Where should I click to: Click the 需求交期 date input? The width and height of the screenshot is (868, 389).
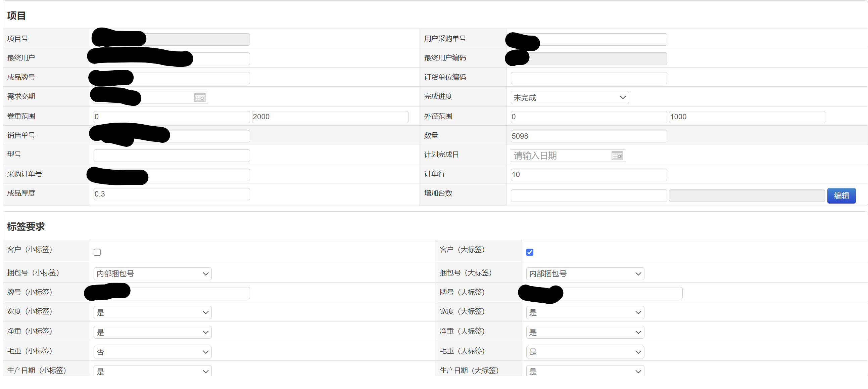tap(151, 97)
